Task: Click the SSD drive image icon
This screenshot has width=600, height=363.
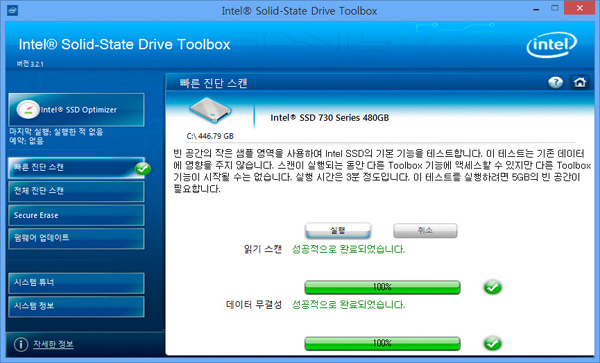Action: pyautogui.click(x=210, y=110)
